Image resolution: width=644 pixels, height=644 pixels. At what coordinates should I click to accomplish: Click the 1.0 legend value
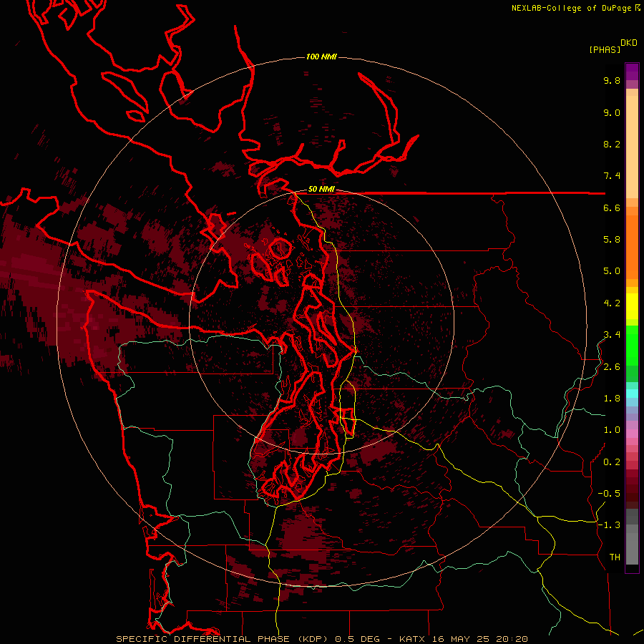click(x=612, y=430)
